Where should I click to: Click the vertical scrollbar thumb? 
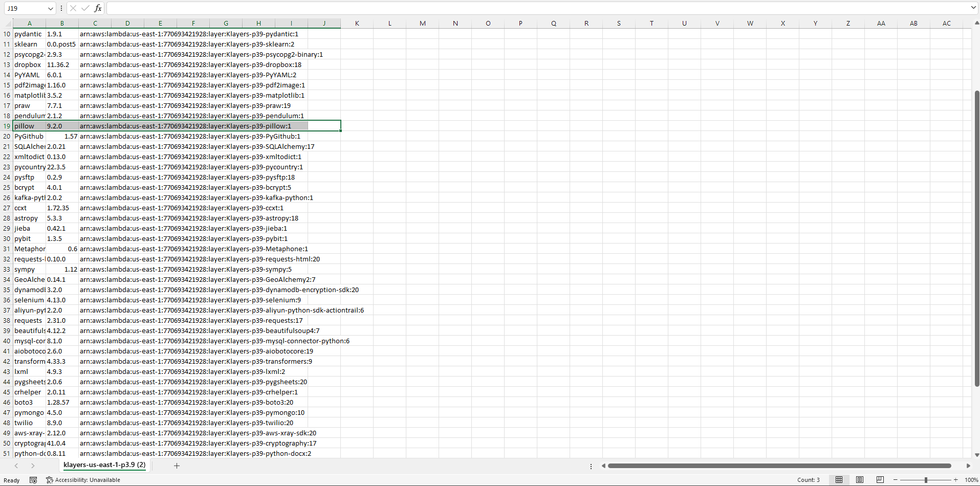(x=977, y=238)
